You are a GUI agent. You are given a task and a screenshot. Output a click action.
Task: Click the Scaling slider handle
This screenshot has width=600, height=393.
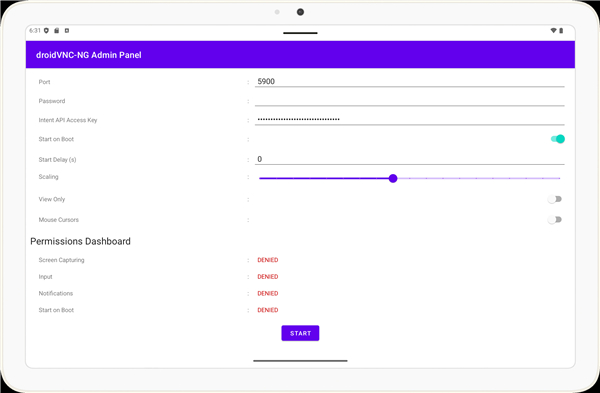click(393, 178)
